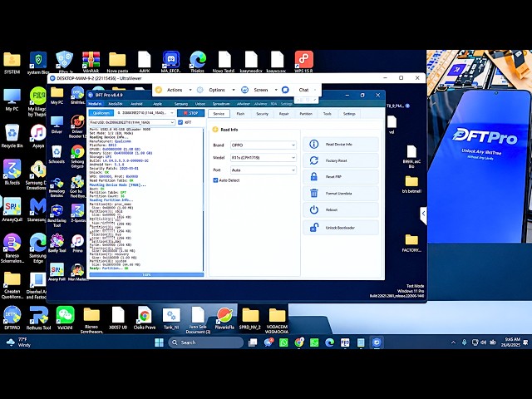
Task: Click the Format Userdata trash icon
Action: pos(314,193)
